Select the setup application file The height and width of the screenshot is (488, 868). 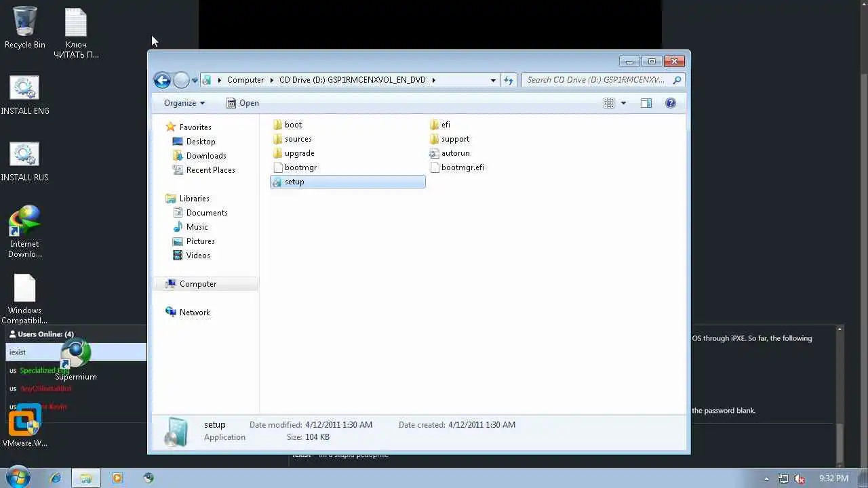pos(348,182)
